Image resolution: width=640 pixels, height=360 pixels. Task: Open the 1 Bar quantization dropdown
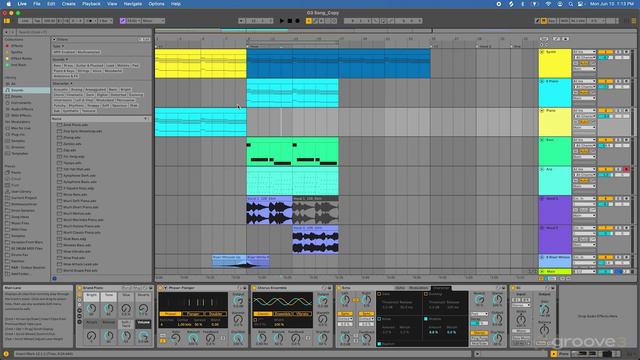point(105,21)
